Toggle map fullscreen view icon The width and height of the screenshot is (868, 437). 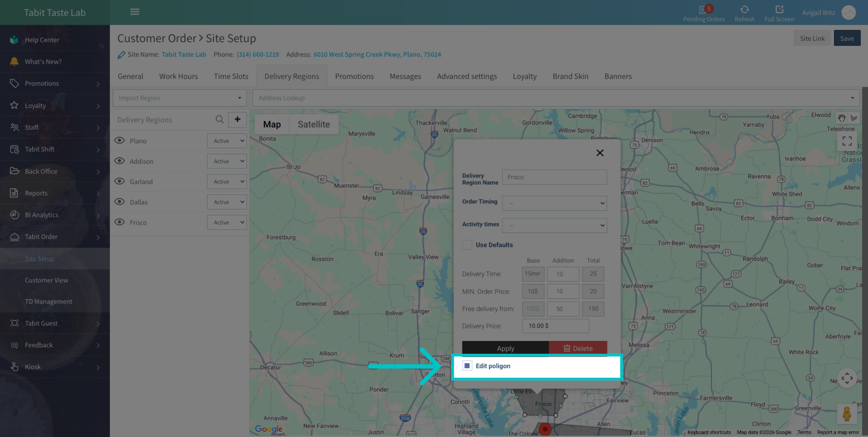[x=847, y=141]
